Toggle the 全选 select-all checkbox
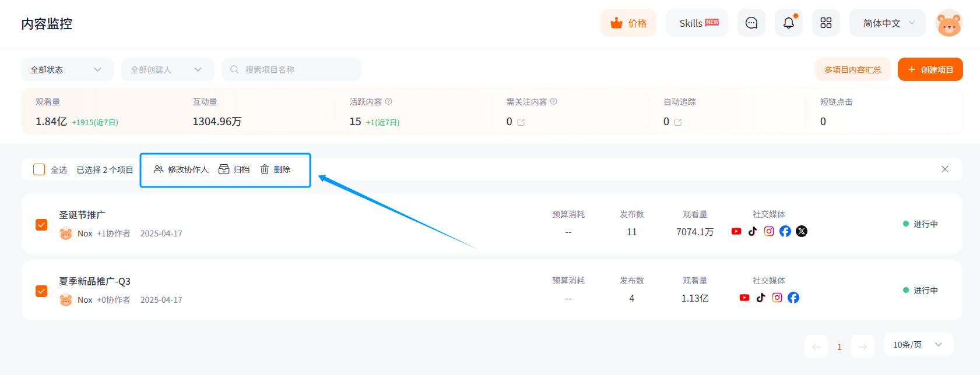Screen dimensions: 980x375 pyautogui.click(x=39, y=169)
